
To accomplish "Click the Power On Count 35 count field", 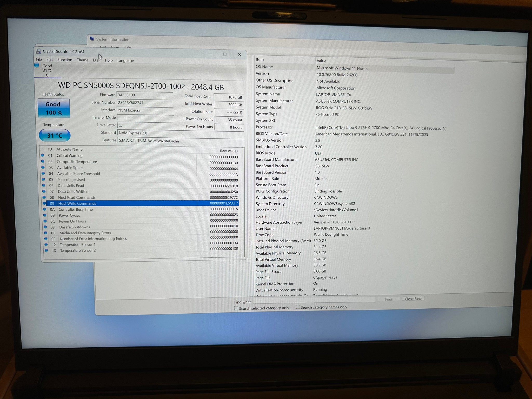I will point(229,120).
